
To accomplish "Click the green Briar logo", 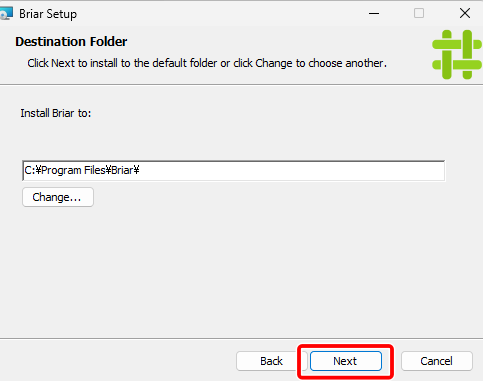I will pos(457,55).
